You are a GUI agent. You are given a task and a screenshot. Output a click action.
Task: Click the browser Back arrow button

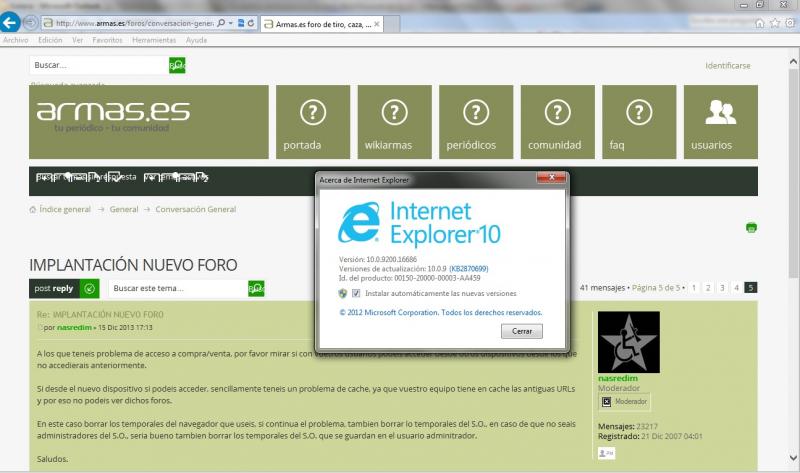(12, 21)
